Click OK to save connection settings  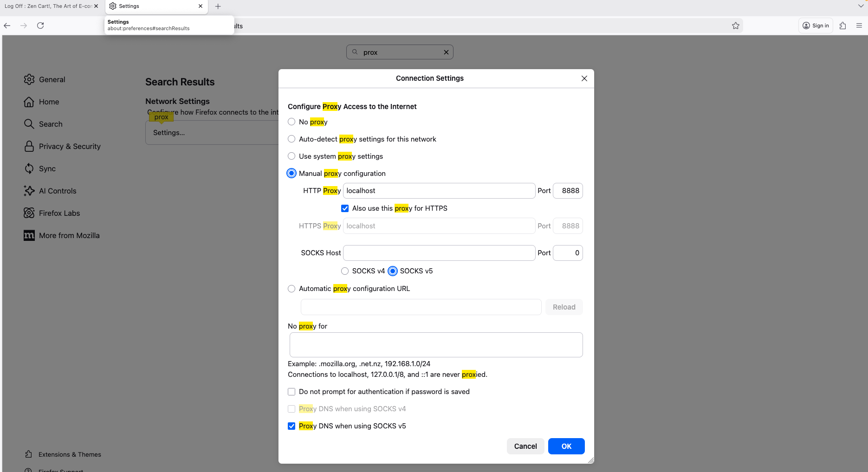[x=566, y=446]
